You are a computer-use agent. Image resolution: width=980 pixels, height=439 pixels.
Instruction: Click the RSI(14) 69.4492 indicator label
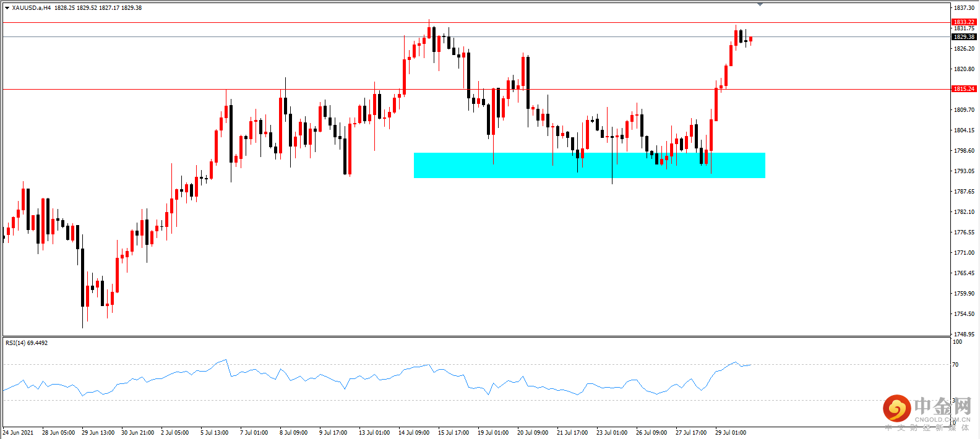pyautogui.click(x=27, y=343)
